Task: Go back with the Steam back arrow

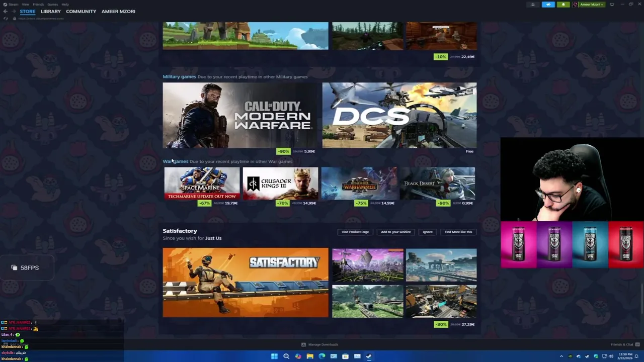Action: tap(6, 11)
